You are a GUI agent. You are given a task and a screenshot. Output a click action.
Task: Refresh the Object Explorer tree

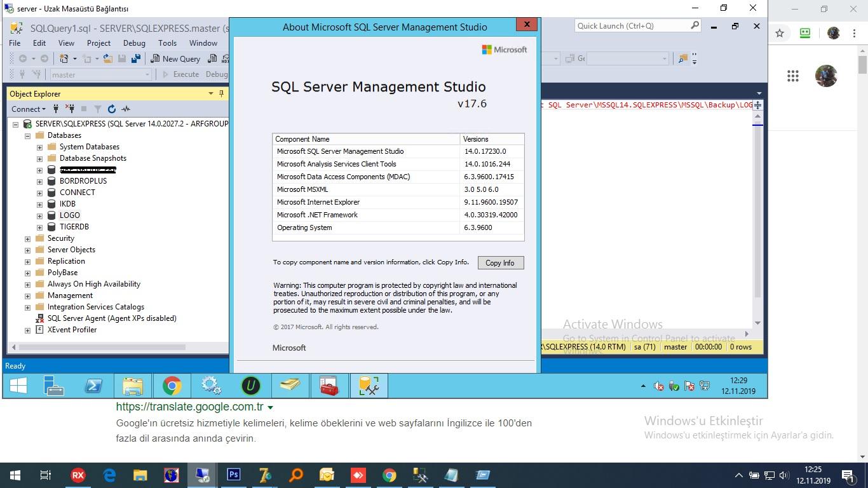pos(111,109)
